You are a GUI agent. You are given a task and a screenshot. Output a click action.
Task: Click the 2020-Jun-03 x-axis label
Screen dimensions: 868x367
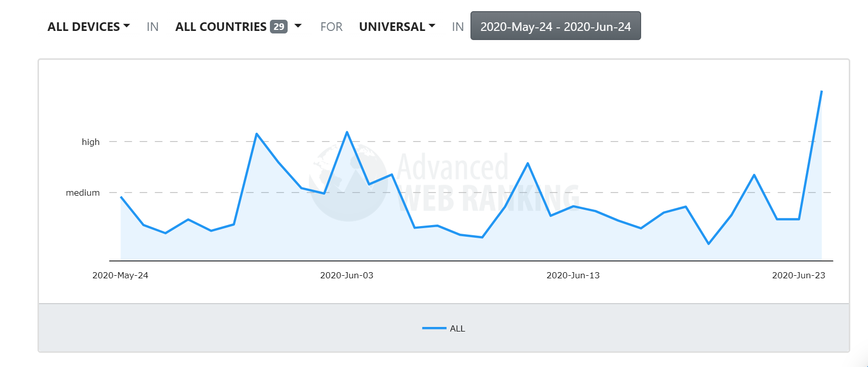pyautogui.click(x=346, y=275)
